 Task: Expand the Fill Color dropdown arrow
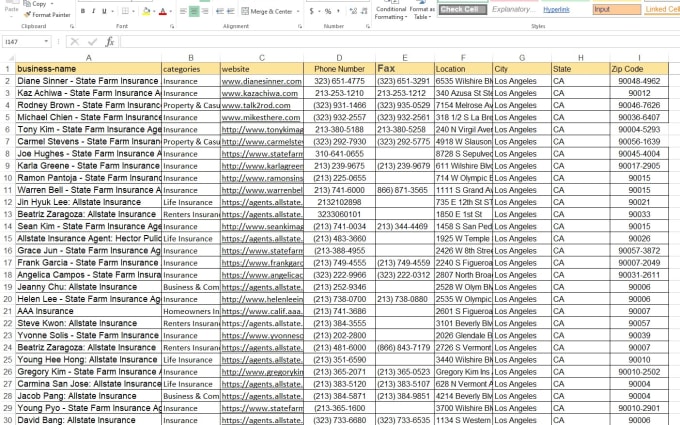pos(154,11)
